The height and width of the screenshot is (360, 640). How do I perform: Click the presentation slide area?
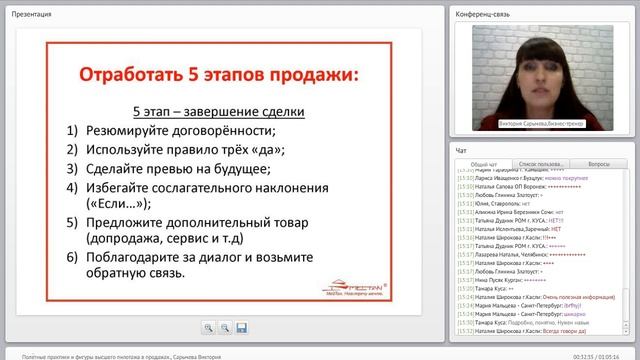coord(219,172)
